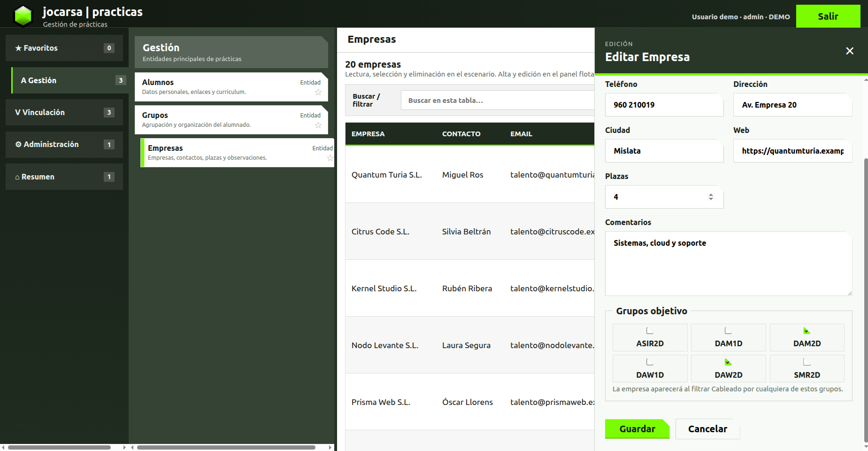Uncheck the DAM2D group checkbox
868x451 pixels.
(x=807, y=331)
